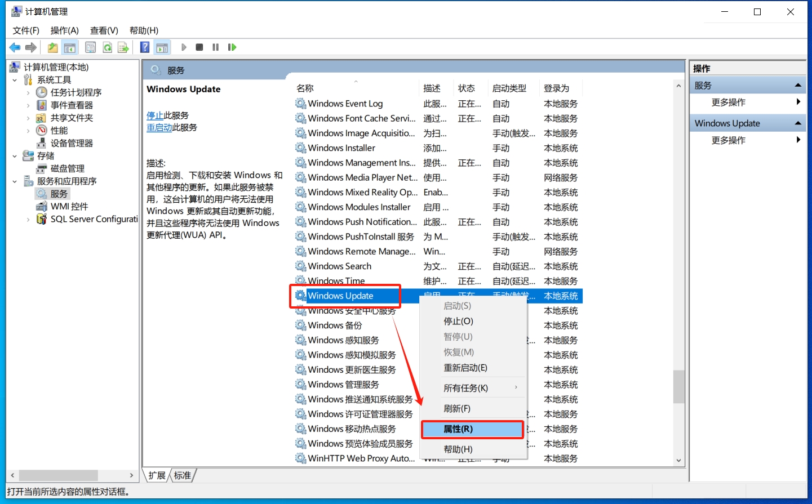
Task: Go up one level with folder icon
Action: pyautogui.click(x=52, y=47)
